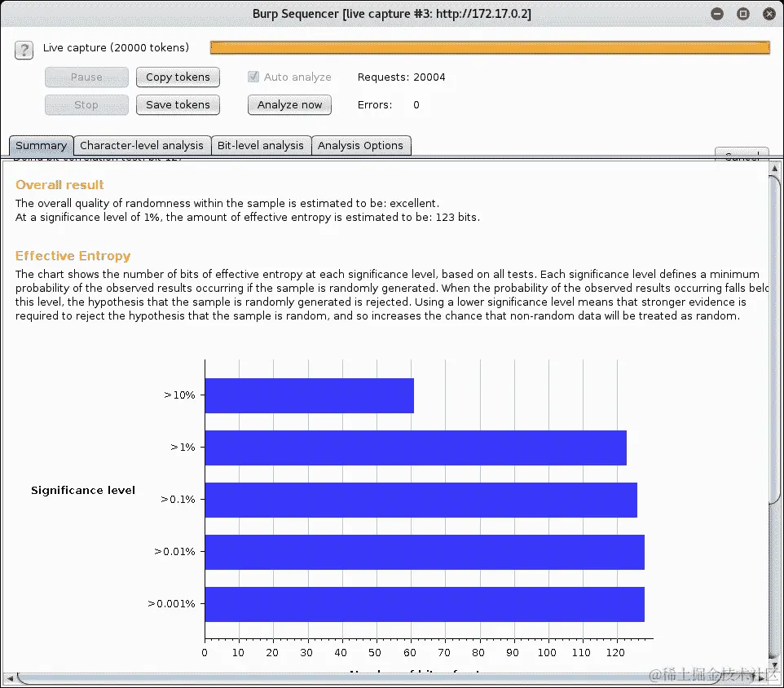Click the 'Effective Entropy' heading
Image resolution: width=784 pixels, height=688 pixels.
(73, 256)
